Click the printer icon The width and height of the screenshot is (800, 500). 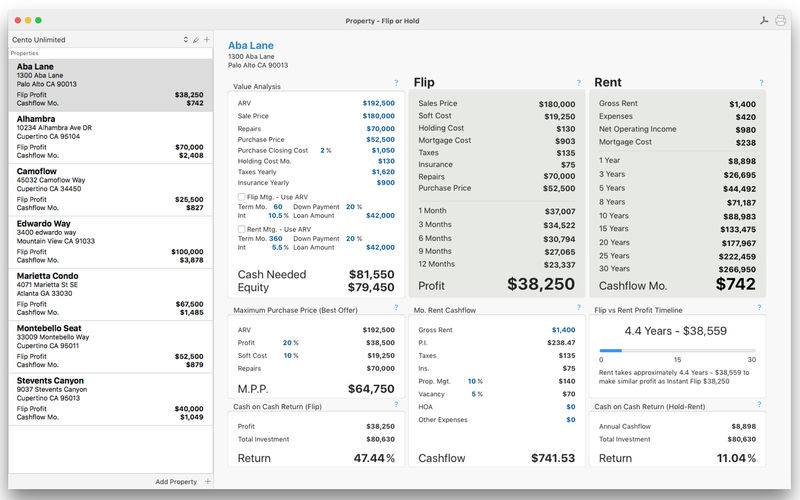[x=780, y=21]
